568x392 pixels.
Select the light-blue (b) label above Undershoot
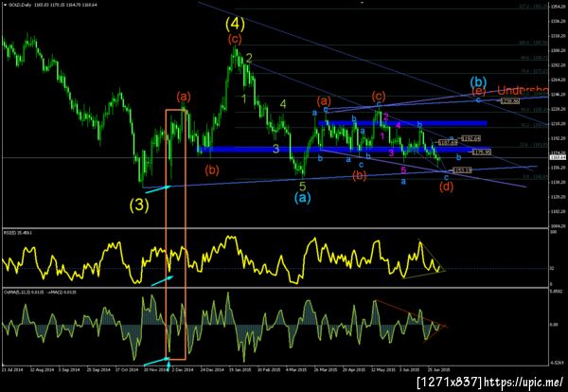(x=478, y=81)
